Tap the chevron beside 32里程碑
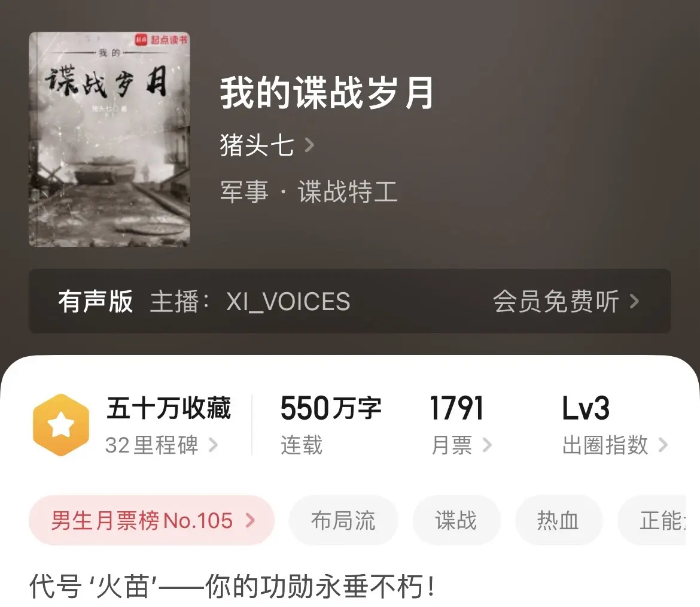This screenshot has width=700, height=607. point(214,445)
